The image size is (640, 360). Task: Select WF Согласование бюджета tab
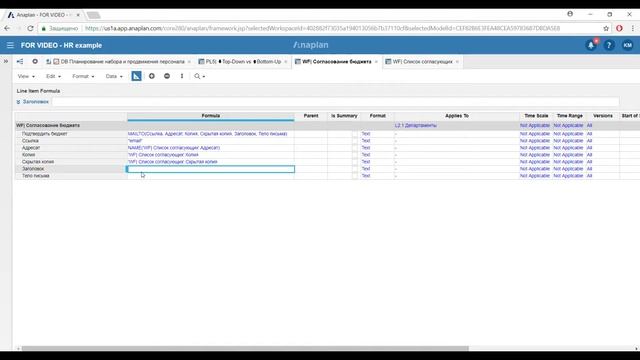337,62
